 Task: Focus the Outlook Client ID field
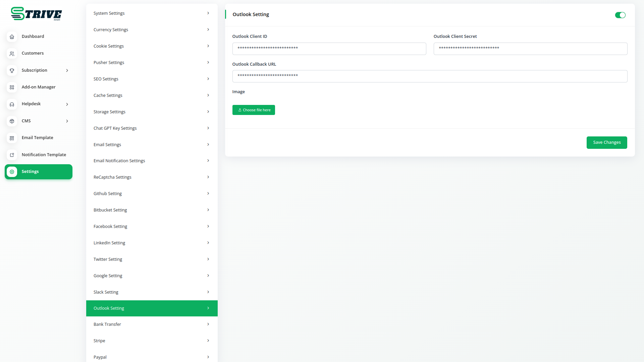pyautogui.click(x=329, y=49)
